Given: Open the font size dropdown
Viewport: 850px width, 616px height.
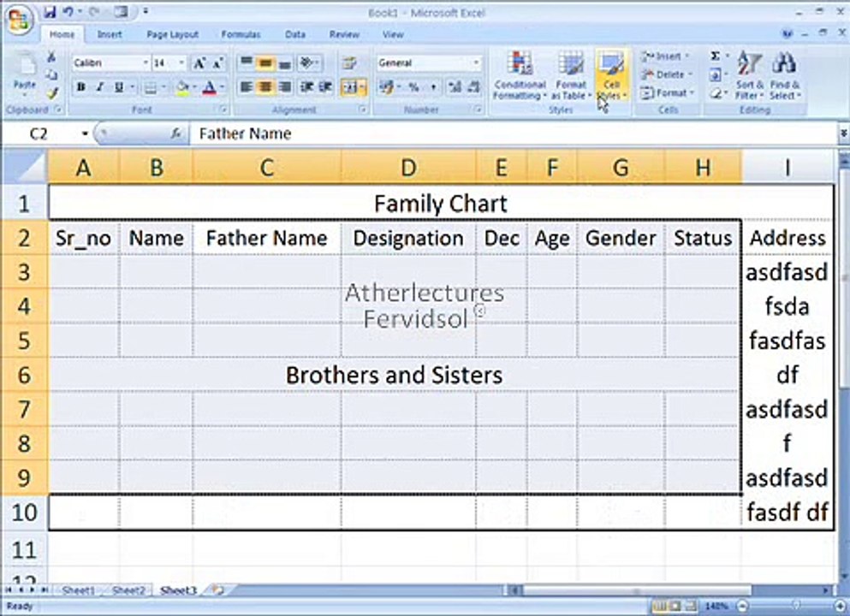Looking at the screenshot, I should [181, 62].
